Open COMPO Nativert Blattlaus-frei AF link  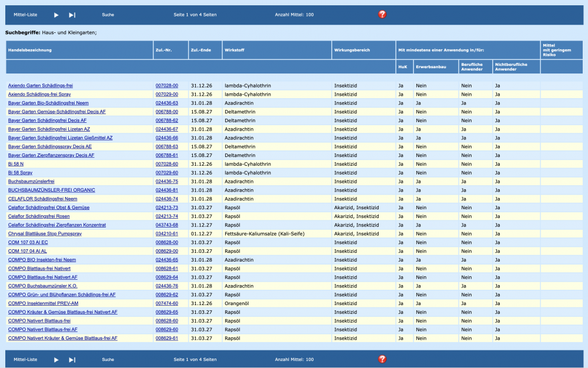[x=43, y=330]
